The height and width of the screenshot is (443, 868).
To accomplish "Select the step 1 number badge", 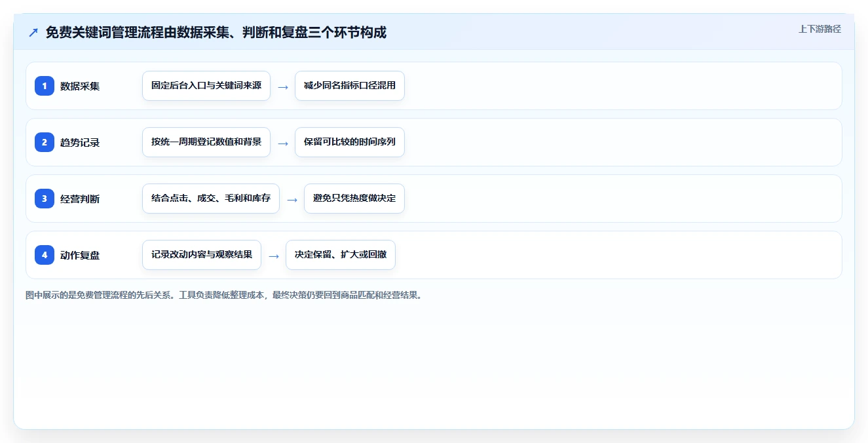I will coord(45,86).
